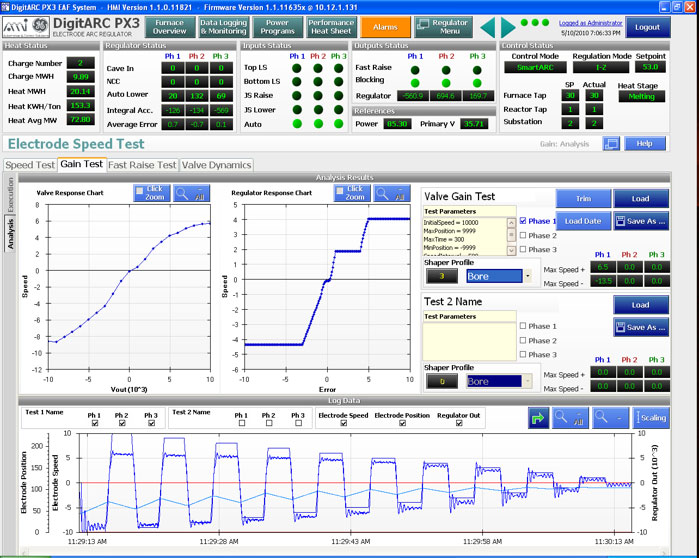Click Test 2 Shaper Profile number field
This screenshot has width=699, height=558.
coord(442,382)
